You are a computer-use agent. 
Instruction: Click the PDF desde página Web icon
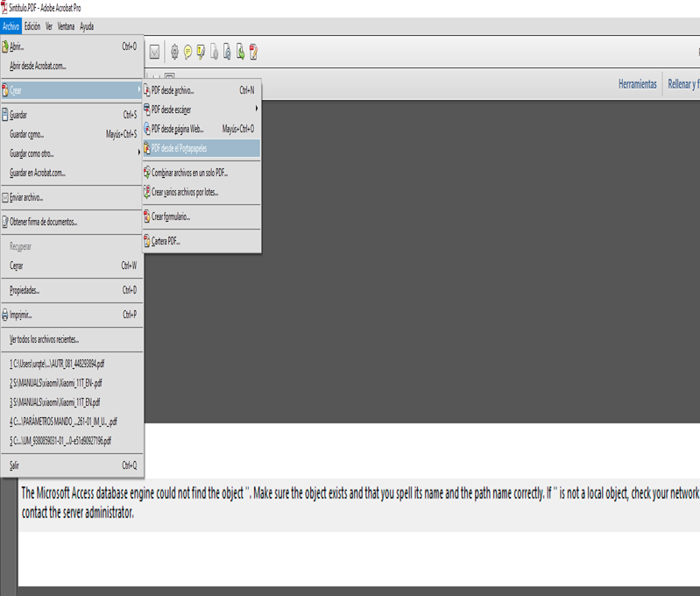[146, 129]
